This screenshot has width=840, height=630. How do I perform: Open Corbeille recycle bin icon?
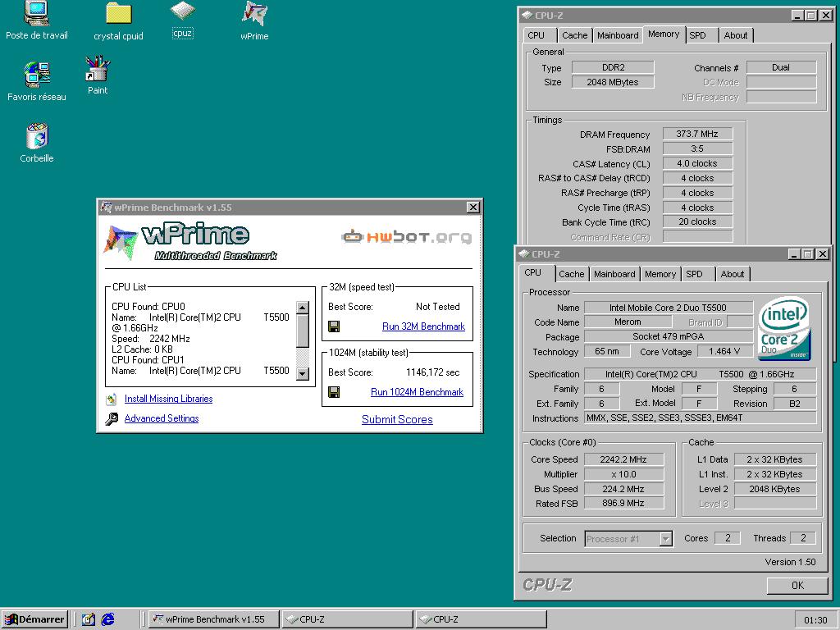[x=36, y=143]
